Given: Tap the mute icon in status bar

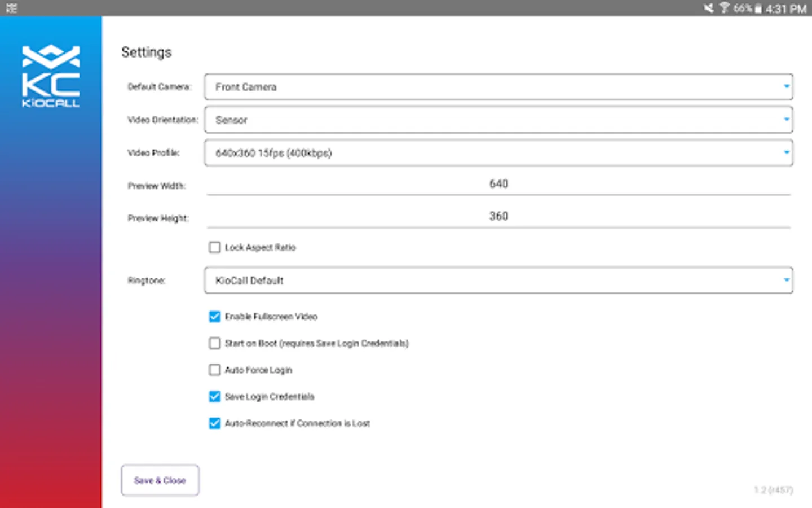Looking at the screenshot, I should coord(709,8).
